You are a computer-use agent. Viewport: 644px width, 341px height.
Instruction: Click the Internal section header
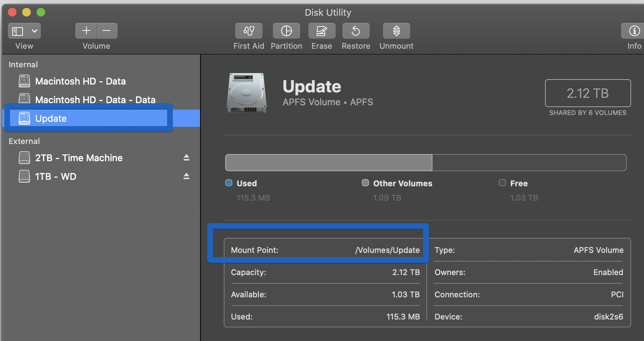pos(23,64)
